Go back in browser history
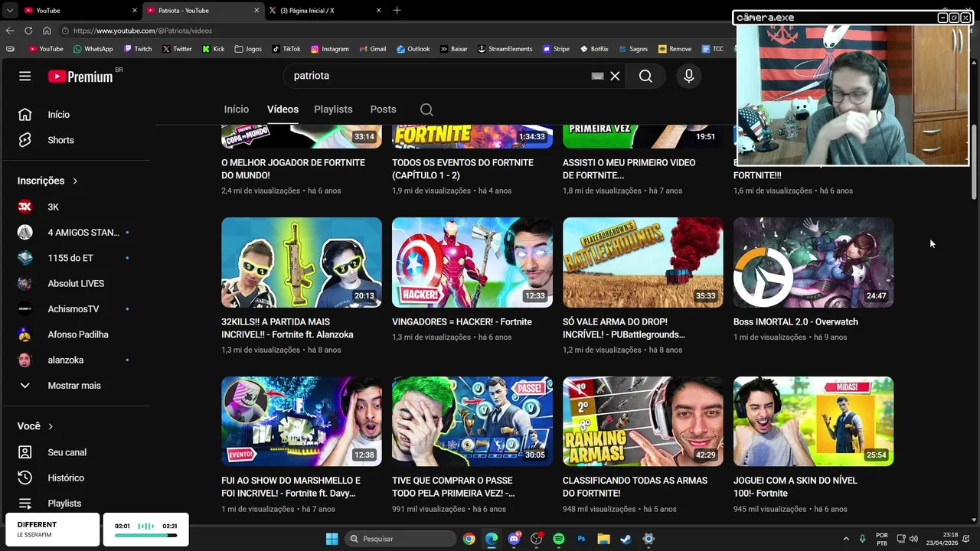The height and width of the screenshot is (551, 980). coord(10,31)
